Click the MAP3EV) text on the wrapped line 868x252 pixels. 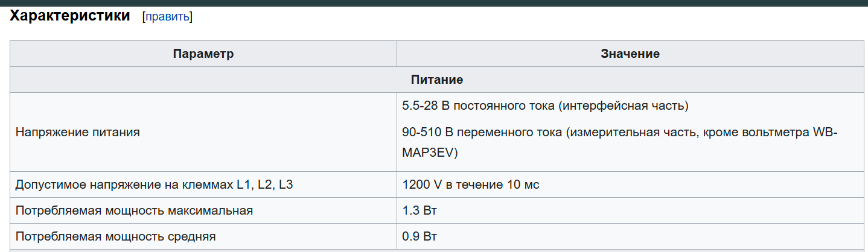[x=430, y=153]
